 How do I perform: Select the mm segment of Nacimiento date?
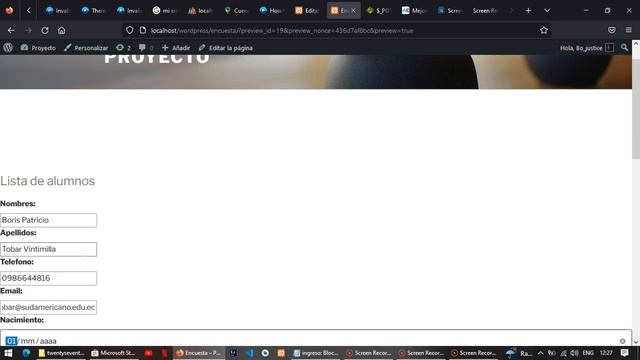pyautogui.click(x=27, y=341)
